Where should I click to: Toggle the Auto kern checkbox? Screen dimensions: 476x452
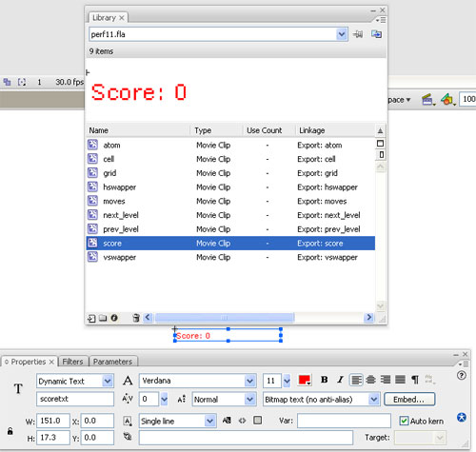(x=404, y=421)
